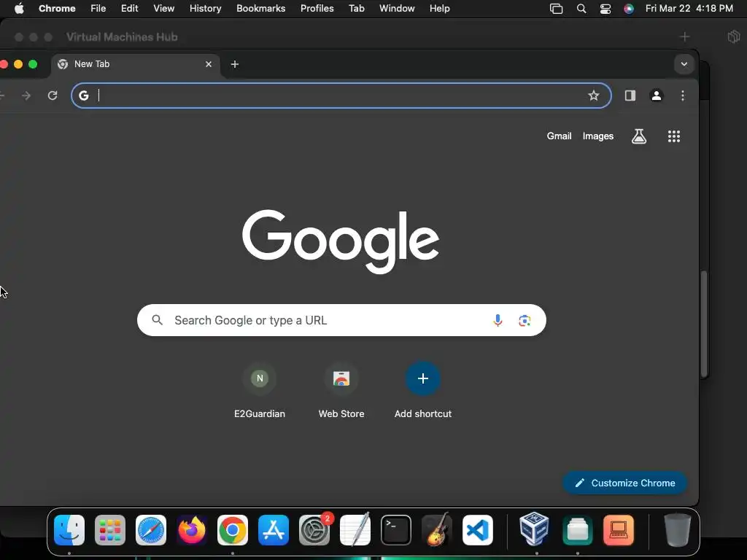This screenshot has height=560, width=747.
Task: Open Control Center in menu bar
Action: point(605,9)
